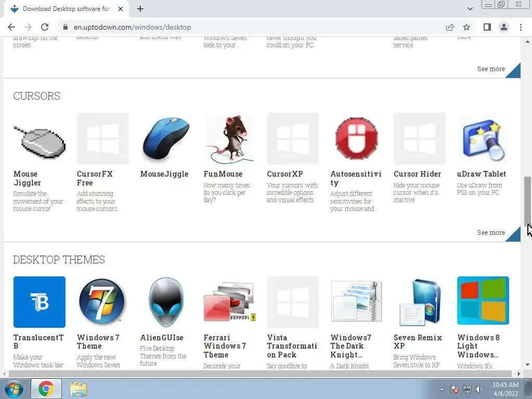The width and height of the screenshot is (532, 399).
Task: Click the Vista Transformation Pack placeholder icon
Action: click(x=293, y=302)
